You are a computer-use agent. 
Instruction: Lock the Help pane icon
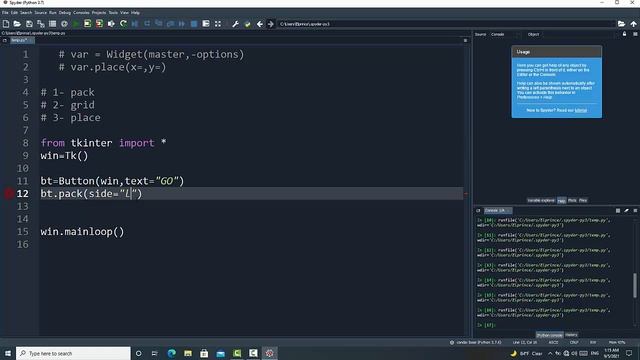[624, 34]
